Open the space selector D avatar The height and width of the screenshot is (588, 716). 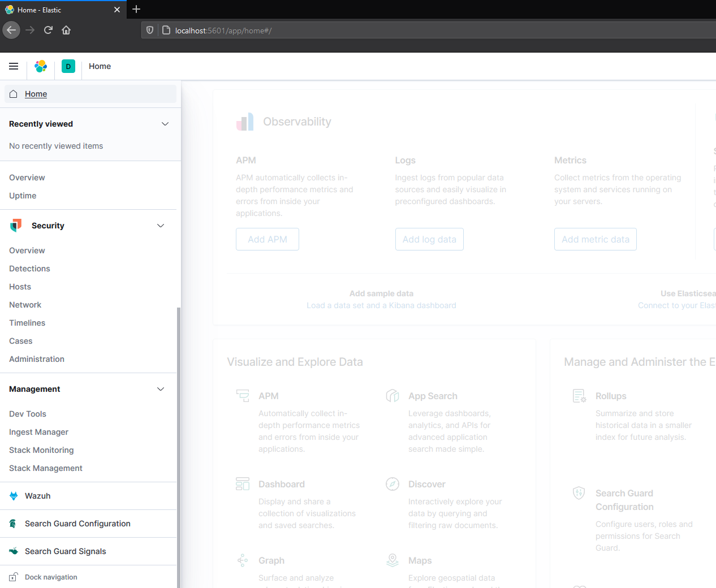point(68,66)
